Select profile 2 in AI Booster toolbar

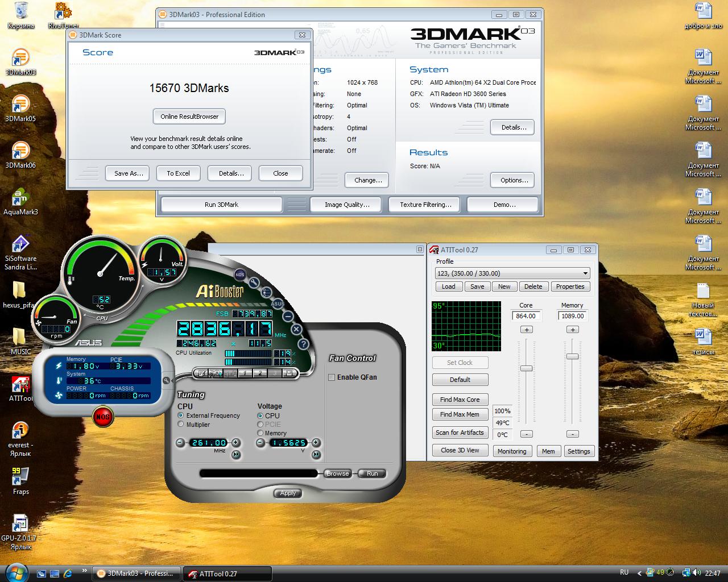pos(260,373)
